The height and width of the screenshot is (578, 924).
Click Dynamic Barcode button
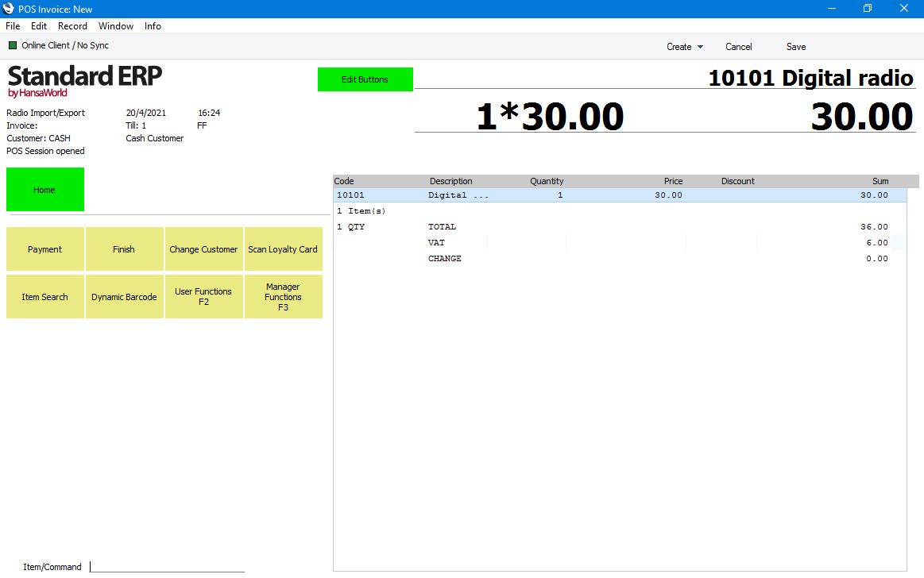pos(125,297)
